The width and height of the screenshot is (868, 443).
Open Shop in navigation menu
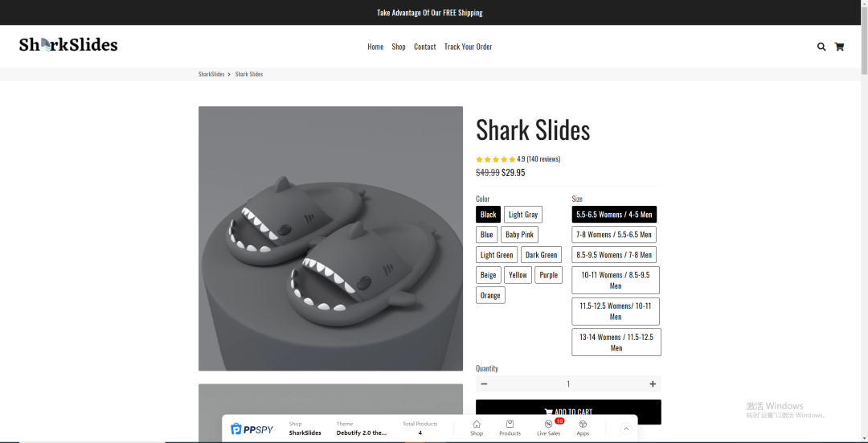pyautogui.click(x=399, y=47)
